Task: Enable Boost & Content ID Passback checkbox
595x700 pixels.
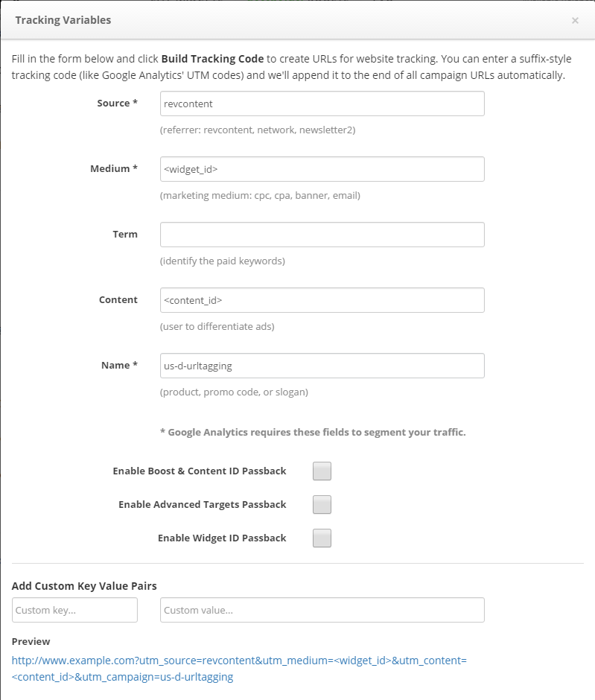Action: click(x=322, y=471)
